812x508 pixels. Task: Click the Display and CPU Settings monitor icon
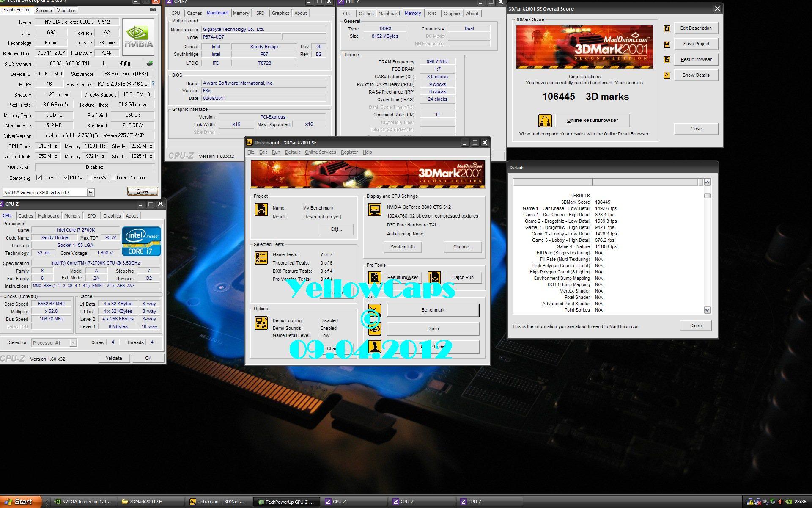pyautogui.click(x=375, y=210)
